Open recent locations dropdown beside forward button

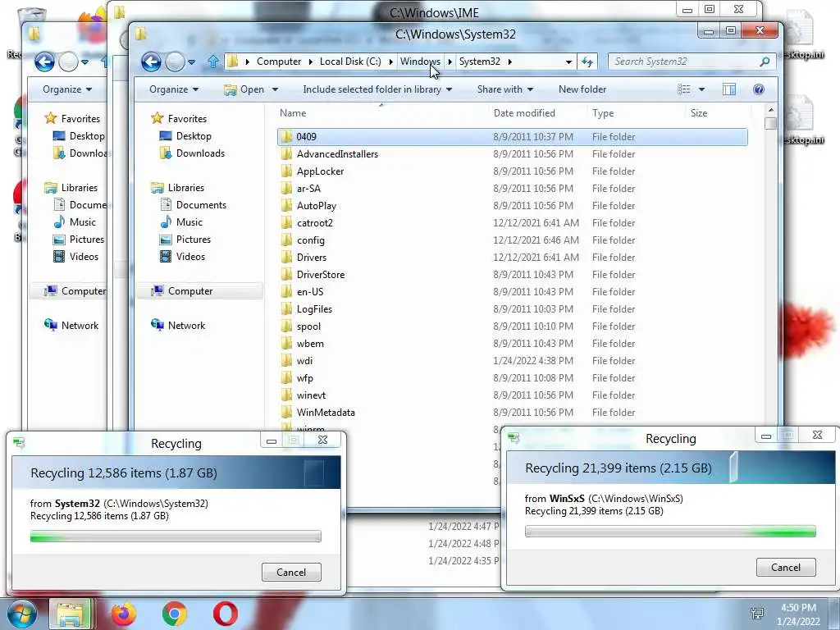[192, 62]
